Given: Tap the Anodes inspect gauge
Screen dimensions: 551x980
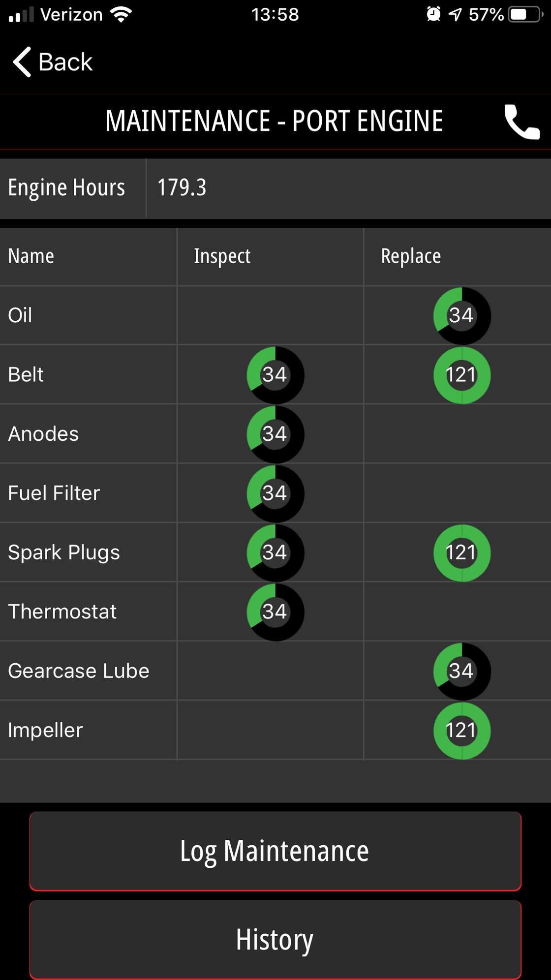Looking at the screenshot, I should [x=275, y=434].
